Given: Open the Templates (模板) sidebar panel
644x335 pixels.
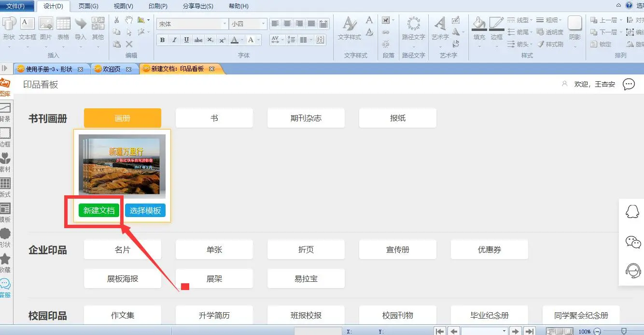Looking at the screenshot, I should pos(5,212).
